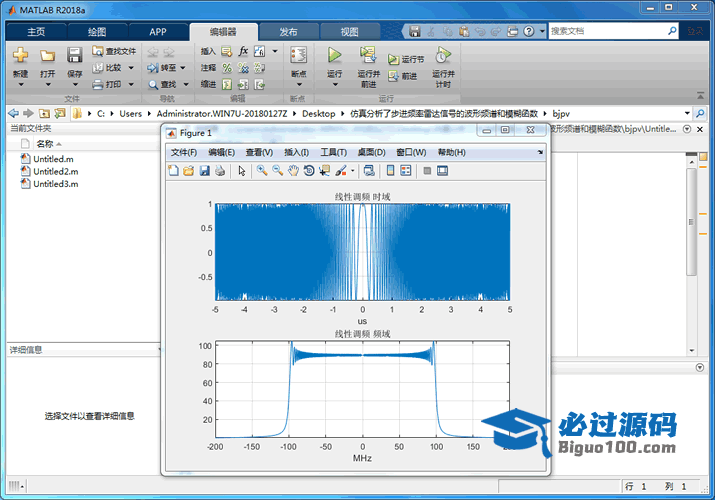Expand the Go To (转至) dropdown arrow

[x=183, y=68]
